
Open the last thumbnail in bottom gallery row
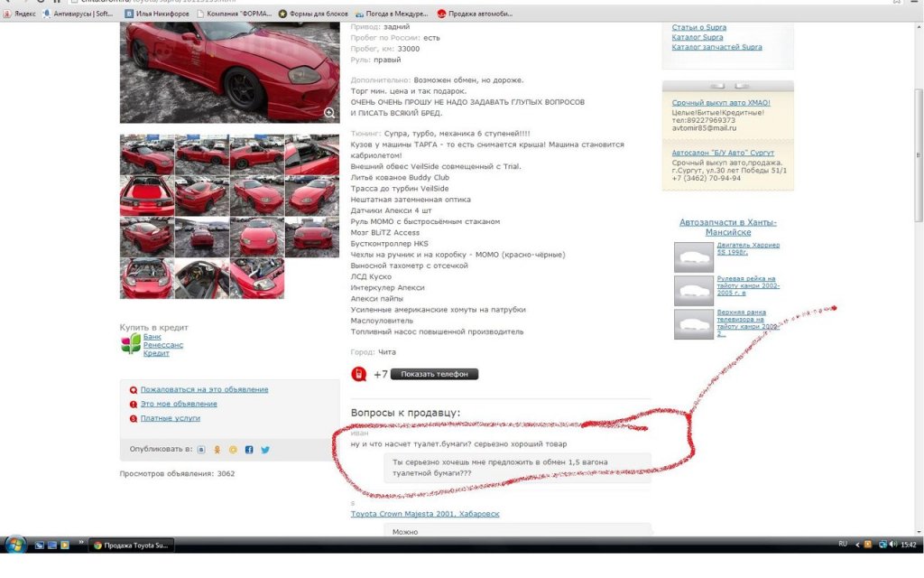[x=257, y=278]
